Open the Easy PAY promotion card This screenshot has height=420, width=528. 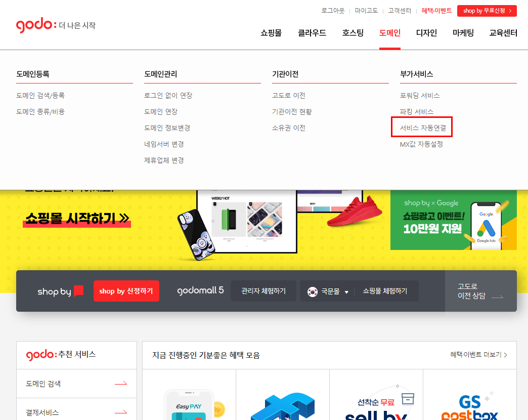coord(189,395)
